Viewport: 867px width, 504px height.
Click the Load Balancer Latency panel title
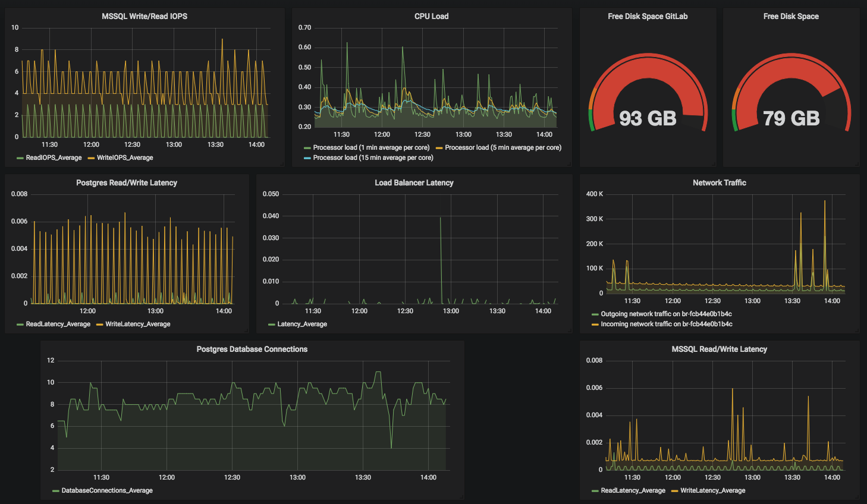click(414, 183)
